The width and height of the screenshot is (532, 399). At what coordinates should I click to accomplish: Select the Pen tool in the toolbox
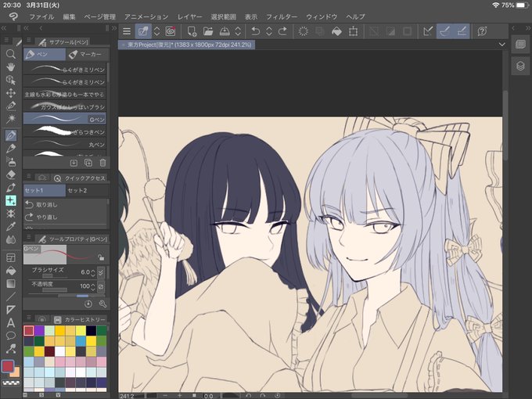(x=11, y=135)
